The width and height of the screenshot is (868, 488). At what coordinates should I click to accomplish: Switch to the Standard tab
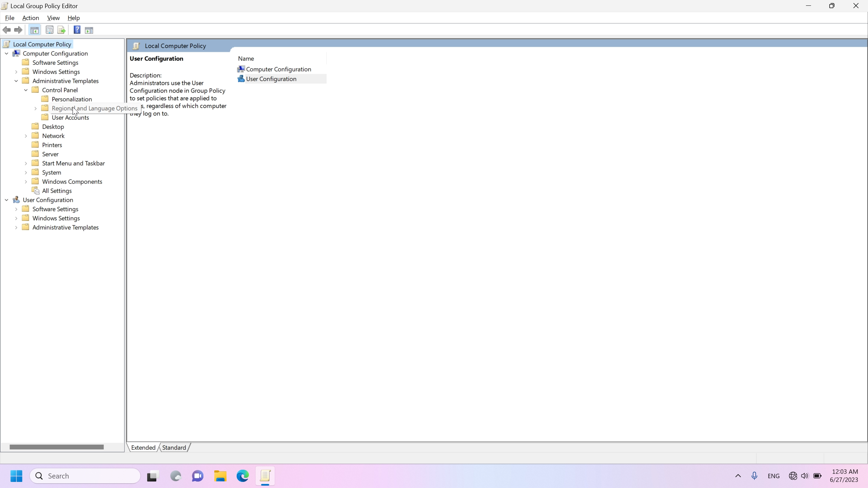pyautogui.click(x=174, y=447)
